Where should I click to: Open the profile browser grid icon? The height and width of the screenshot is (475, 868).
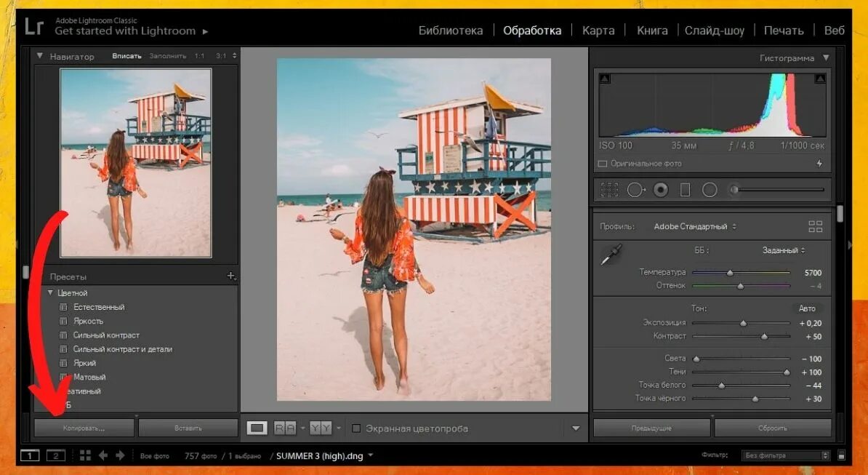(x=815, y=226)
